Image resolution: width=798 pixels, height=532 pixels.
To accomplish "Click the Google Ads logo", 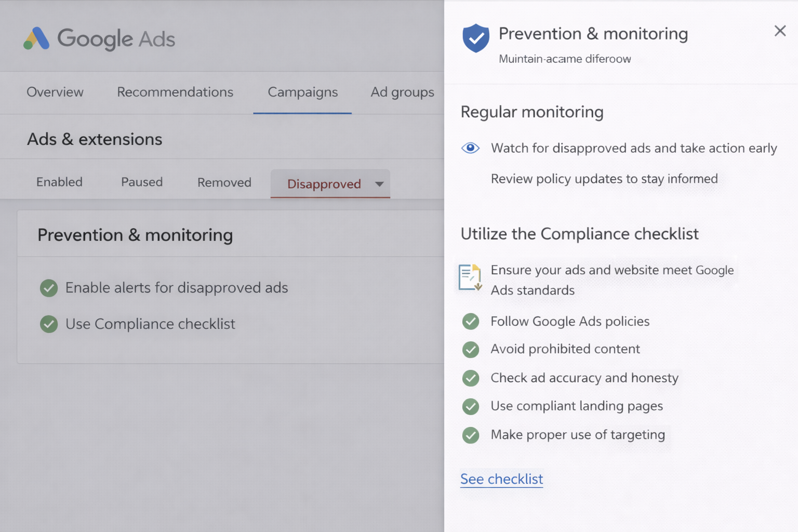I will pos(99,38).
